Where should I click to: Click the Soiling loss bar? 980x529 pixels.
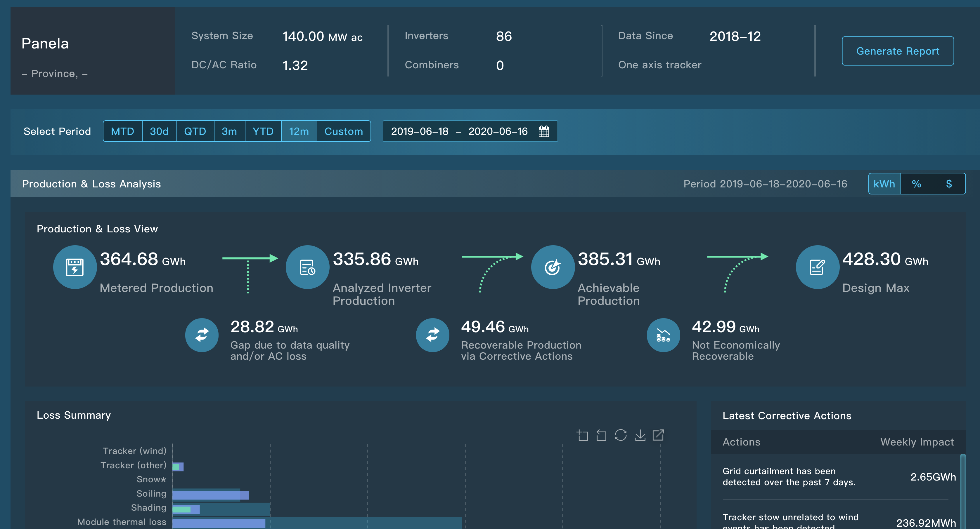tap(210, 495)
